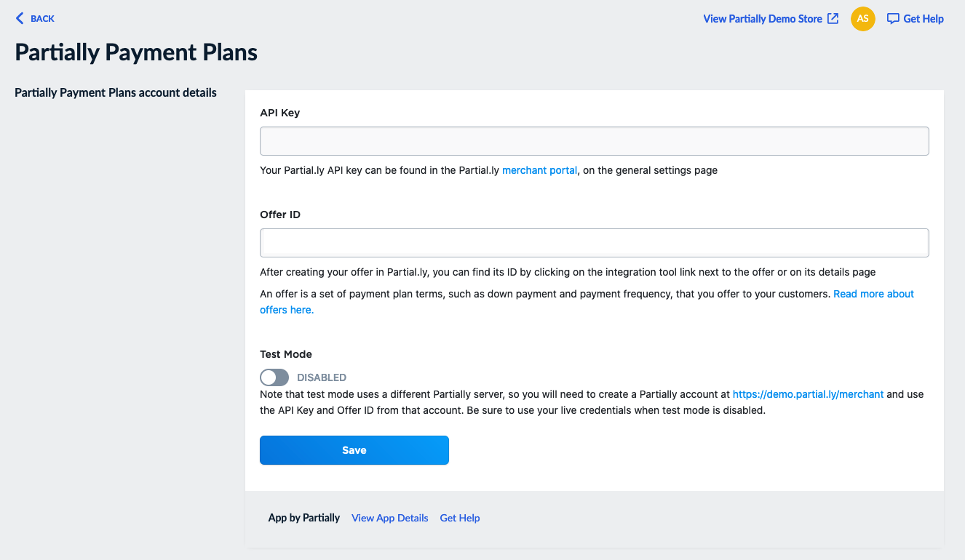
Task: Click the Test Mode label
Action: click(286, 354)
